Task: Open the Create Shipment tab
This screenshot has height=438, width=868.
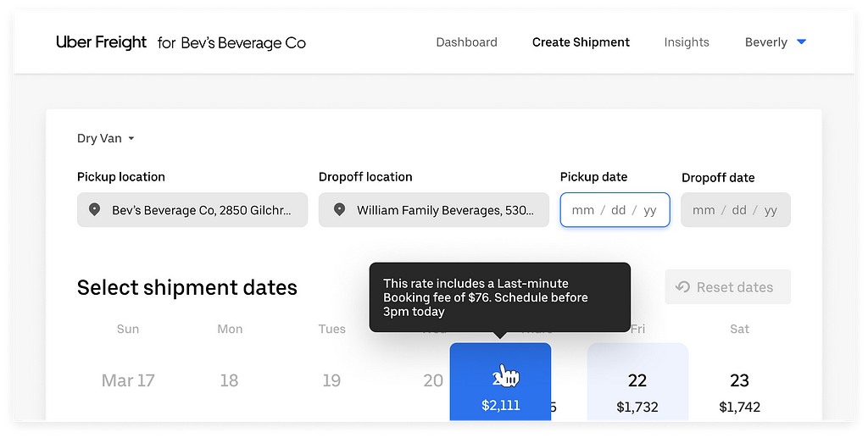Action: click(581, 42)
